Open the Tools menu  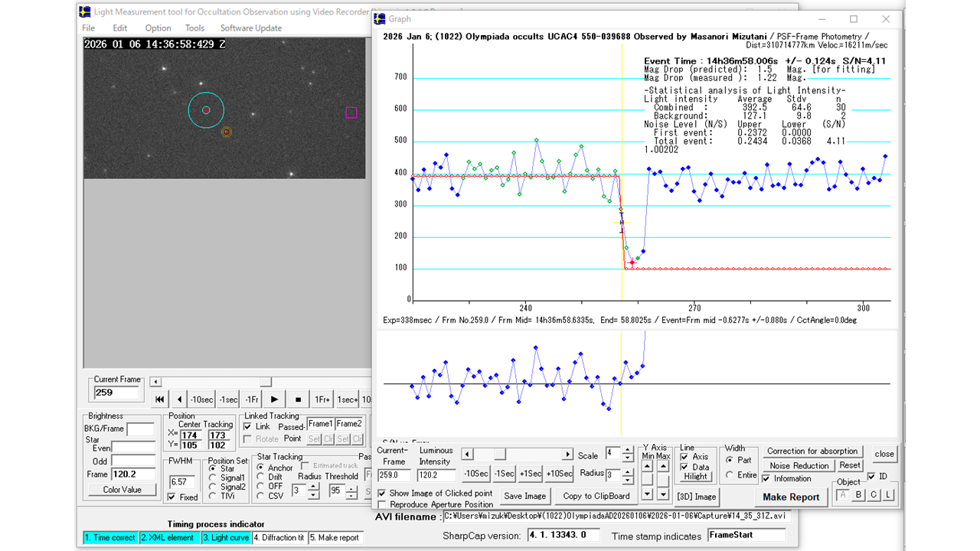[194, 28]
